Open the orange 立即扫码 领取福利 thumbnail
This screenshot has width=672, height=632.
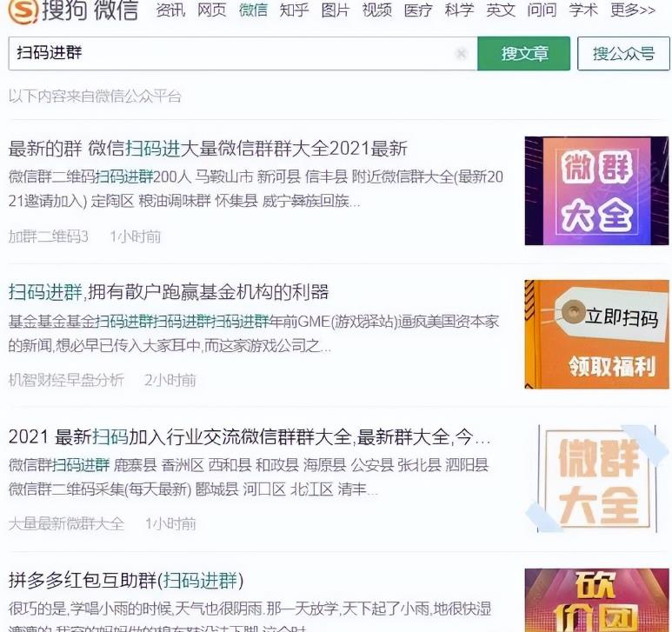click(595, 334)
